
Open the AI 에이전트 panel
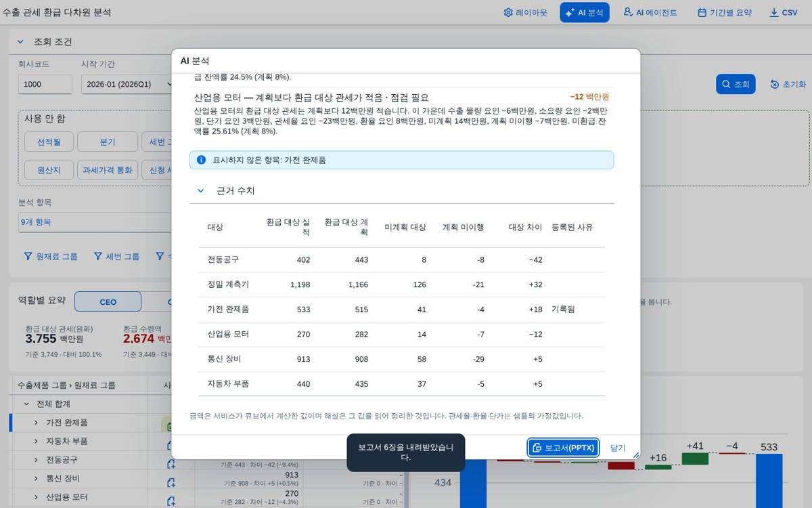650,12
